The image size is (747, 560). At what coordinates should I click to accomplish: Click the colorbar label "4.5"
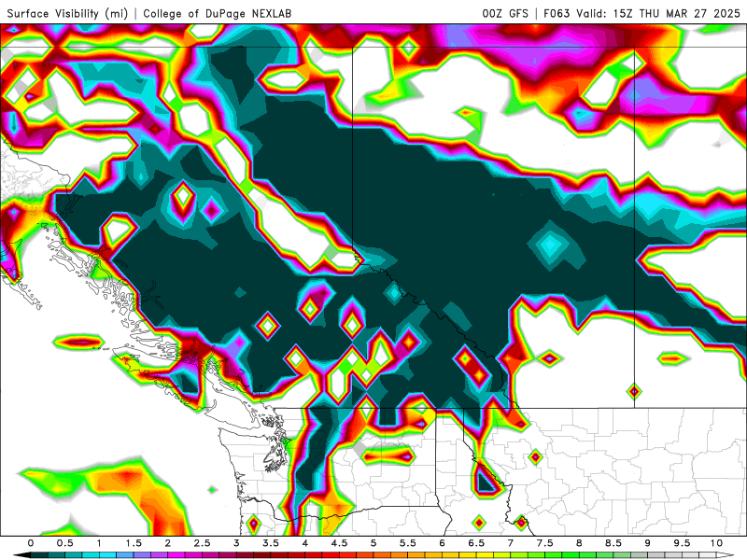(339, 543)
